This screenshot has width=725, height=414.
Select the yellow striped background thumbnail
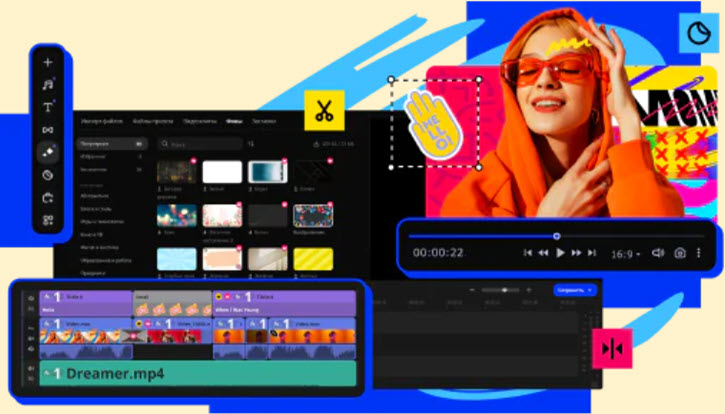(x=313, y=259)
